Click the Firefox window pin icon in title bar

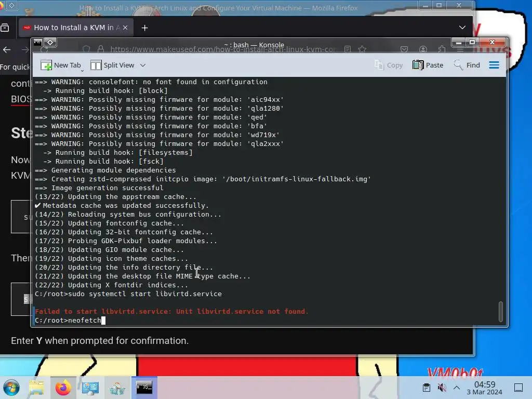(12, 5)
